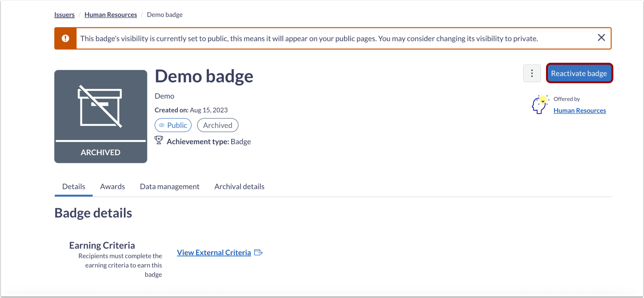This screenshot has width=644, height=298.
Task: Click the ARCHIVED badge thumbnail
Action: click(x=100, y=116)
